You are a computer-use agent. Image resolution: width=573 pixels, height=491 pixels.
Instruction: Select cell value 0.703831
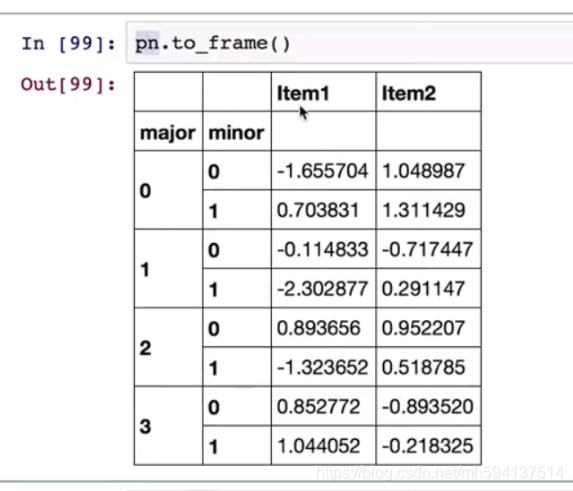[x=318, y=210]
